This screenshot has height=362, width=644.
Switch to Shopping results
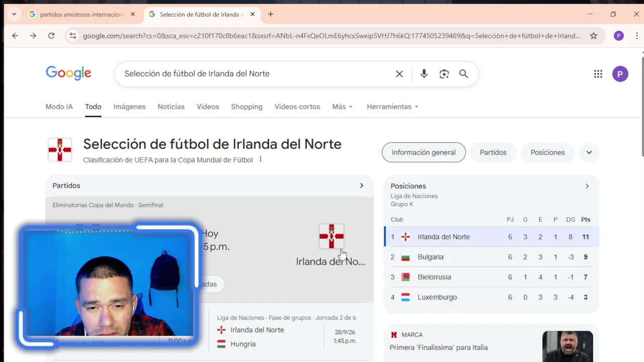[247, 107]
